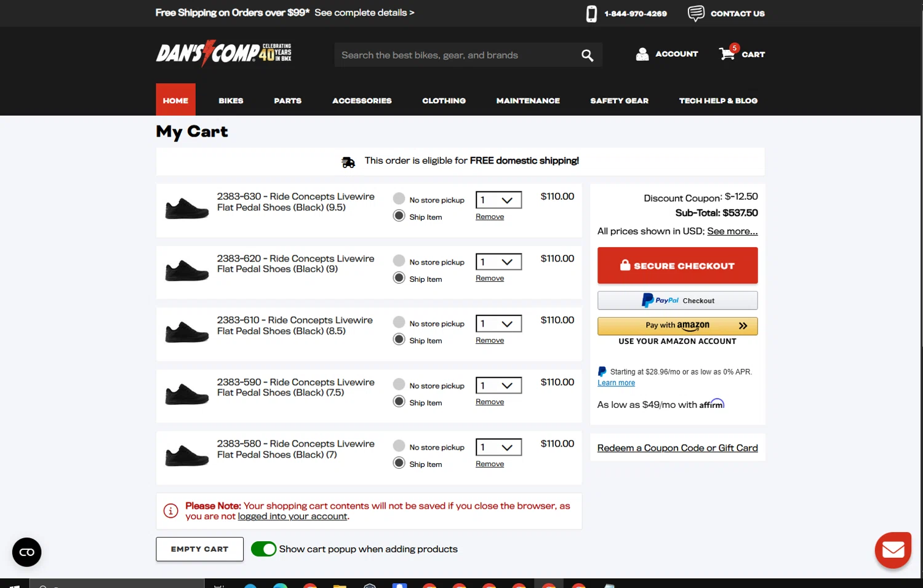
Task: Remove the size 9.5 shoes from cart
Action: tap(490, 217)
